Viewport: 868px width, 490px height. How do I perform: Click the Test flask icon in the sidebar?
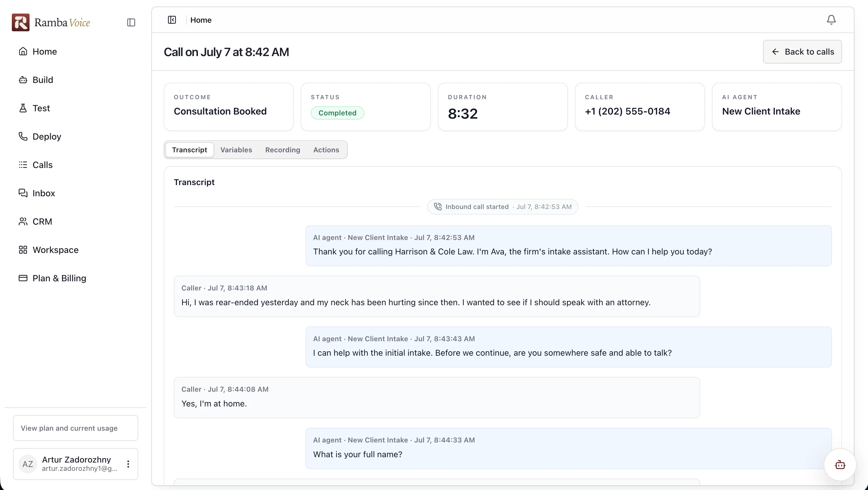click(x=23, y=108)
